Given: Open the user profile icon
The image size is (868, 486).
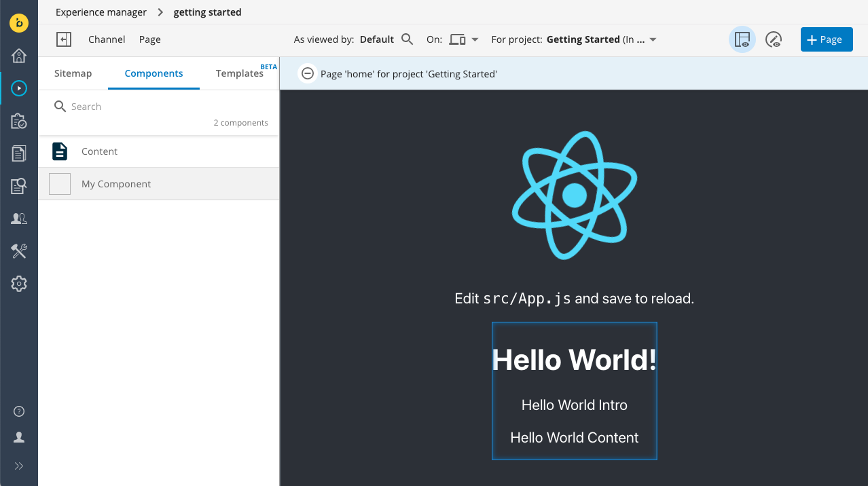Looking at the screenshot, I should pyautogui.click(x=19, y=438).
